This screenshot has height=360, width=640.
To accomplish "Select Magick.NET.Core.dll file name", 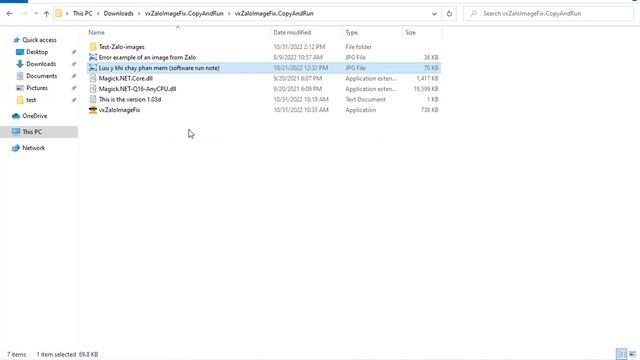I will point(126,78).
